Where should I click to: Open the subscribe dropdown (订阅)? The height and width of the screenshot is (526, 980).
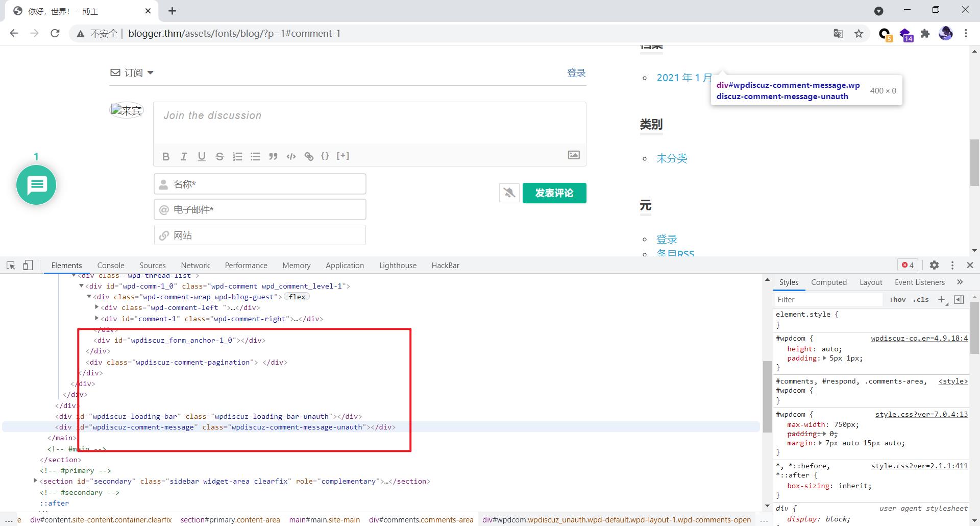click(132, 73)
